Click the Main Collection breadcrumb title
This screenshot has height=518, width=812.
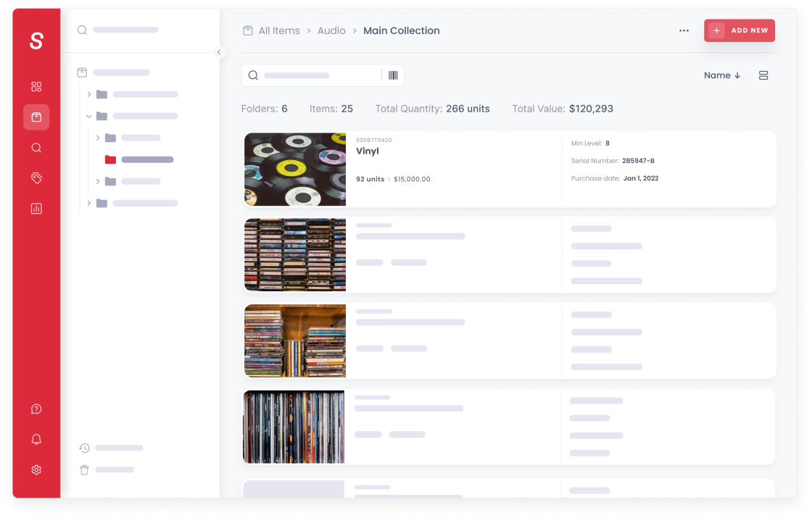pyautogui.click(x=402, y=30)
